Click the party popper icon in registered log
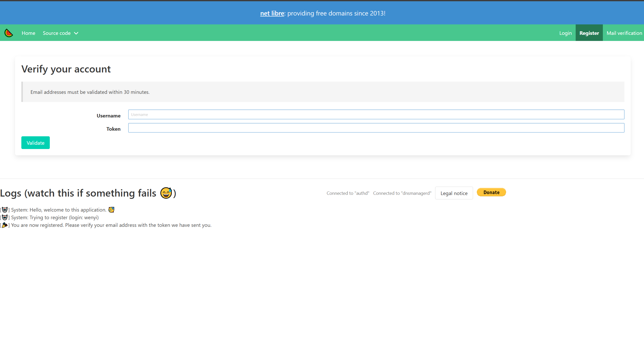 [x=5, y=225]
